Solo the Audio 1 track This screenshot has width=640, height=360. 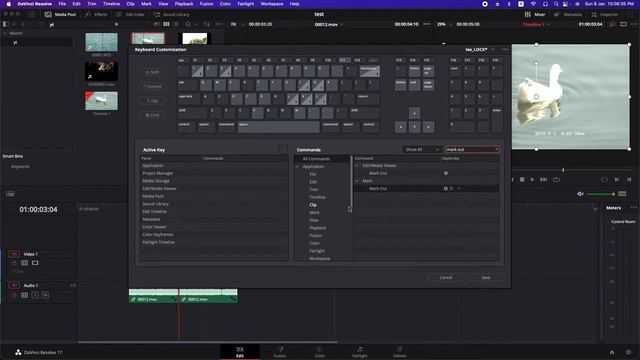35,295
